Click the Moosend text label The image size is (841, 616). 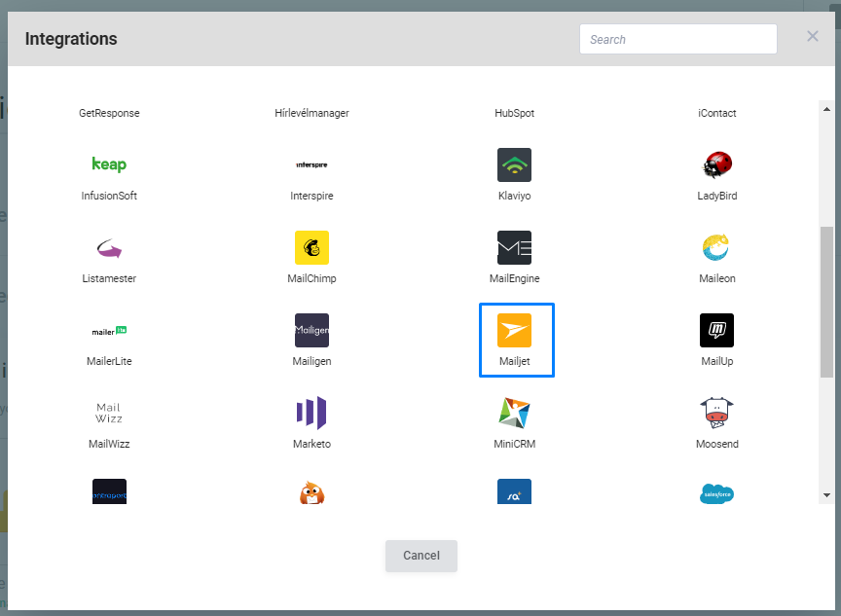pyautogui.click(x=717, y=444)
